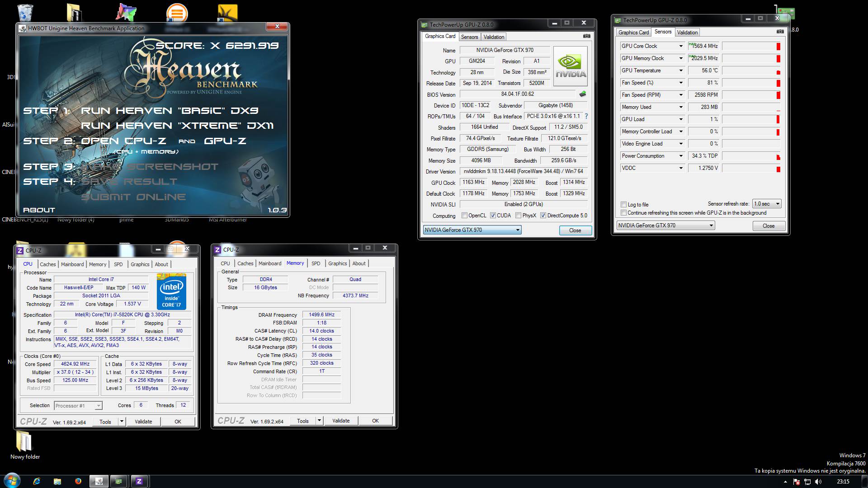Click Validate in left CPU-Z window
This screenshot has width=868, height=488.
pos(143,422)
